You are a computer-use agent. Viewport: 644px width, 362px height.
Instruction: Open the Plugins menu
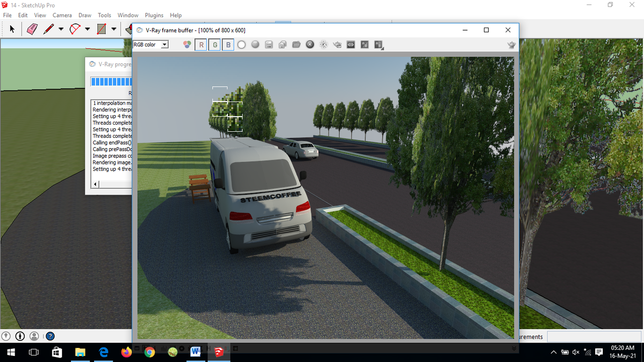click(x=154, y=15)
